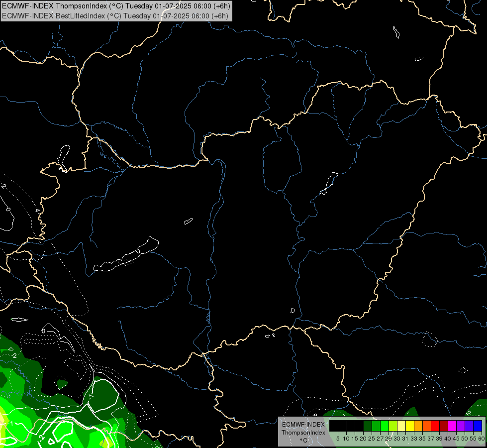The image size is (487, 448).
Task: Click legend scale value 55
Action: (x=473, y=439)
